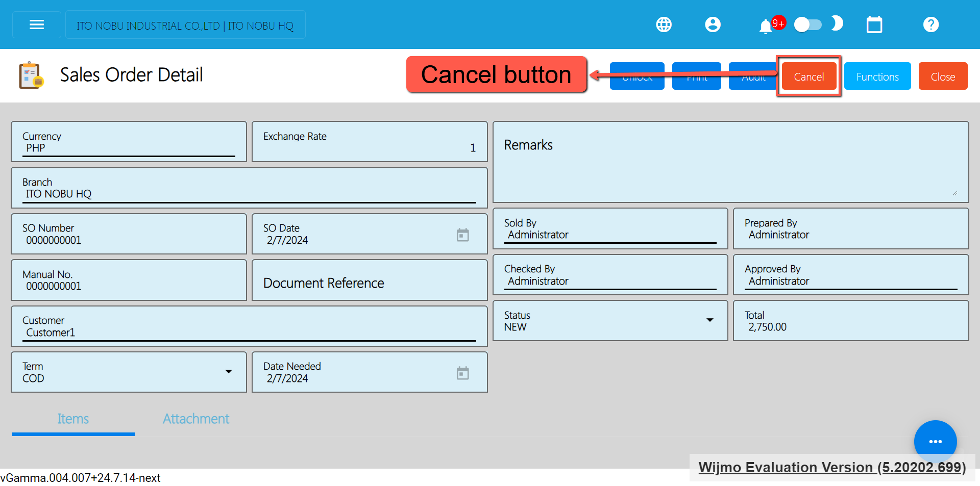Expand the Status dropdown
The width and height of the screenshot is (980, 486).
pyautogui.click(x=709, y=320)
